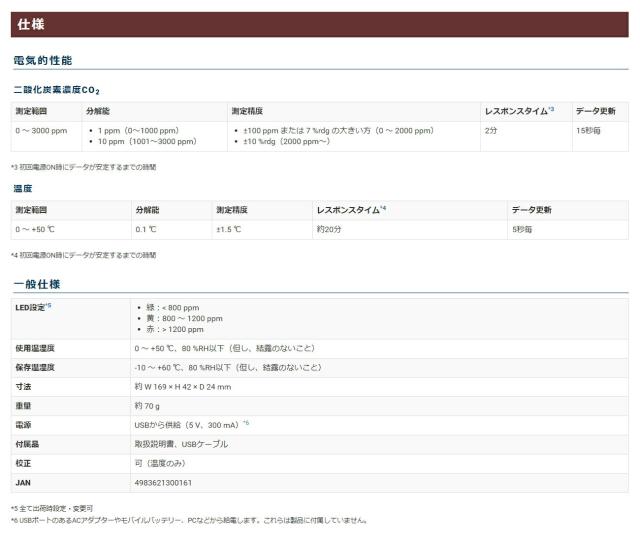Open footnote *4 link beside temperature レスポンスタイム
Viewport: 640px width, 541px height.
[383, 208]
